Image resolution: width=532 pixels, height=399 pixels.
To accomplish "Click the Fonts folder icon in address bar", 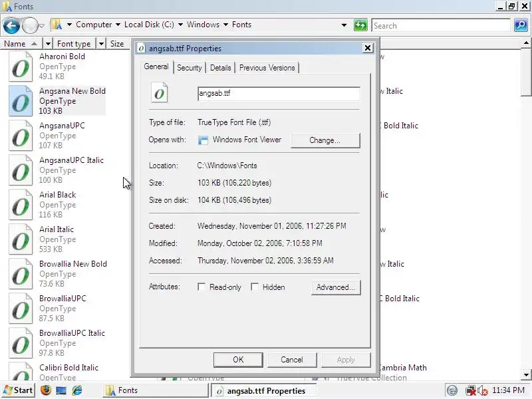I will click(57, 25).
